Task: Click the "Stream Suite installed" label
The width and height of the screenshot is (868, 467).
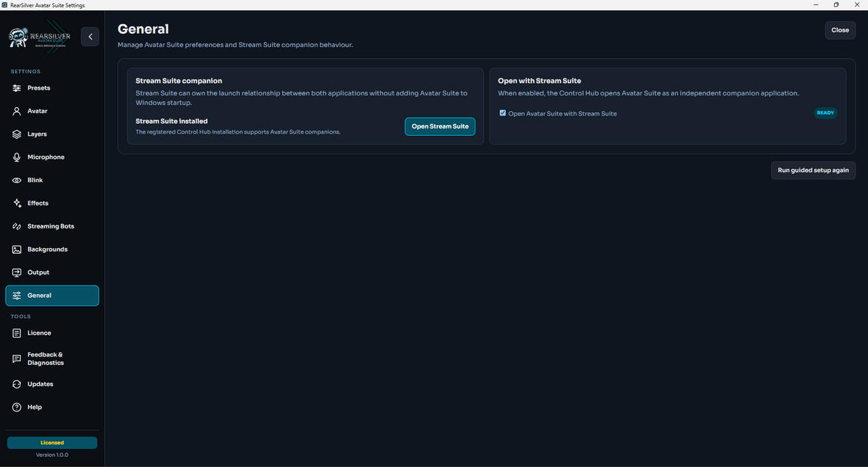Action: point(171,121)
